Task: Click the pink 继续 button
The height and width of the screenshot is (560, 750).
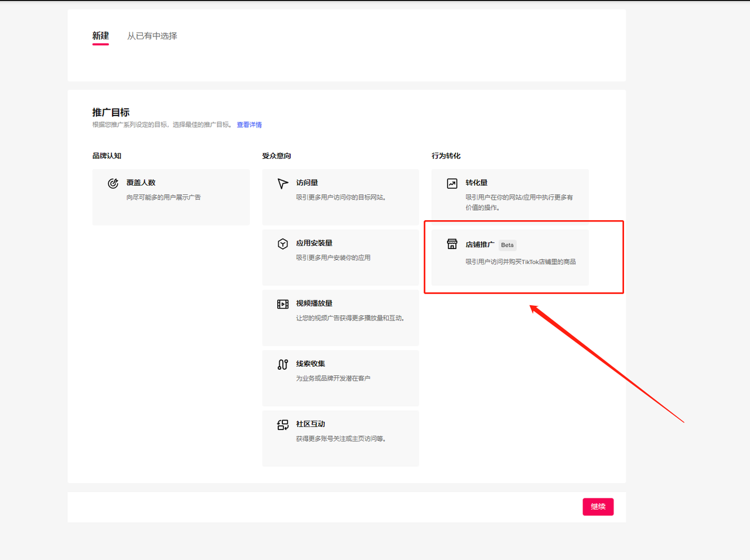Action: (598, 507)
